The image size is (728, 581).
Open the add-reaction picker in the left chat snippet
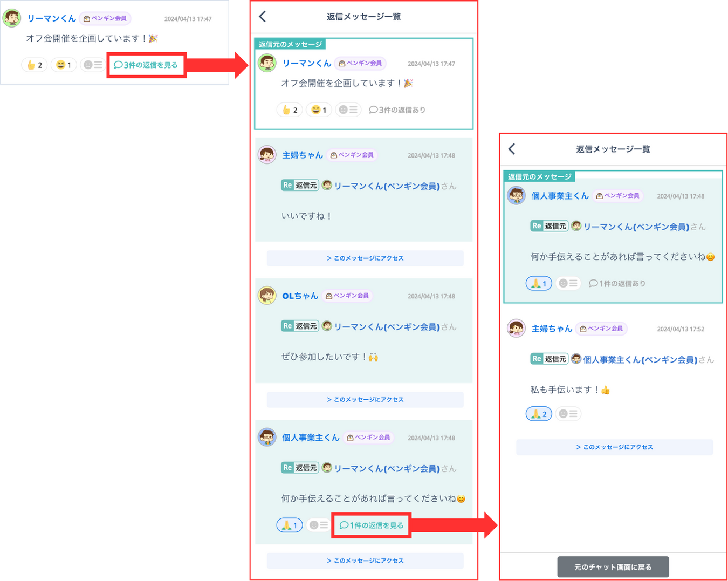pos(92,65)
